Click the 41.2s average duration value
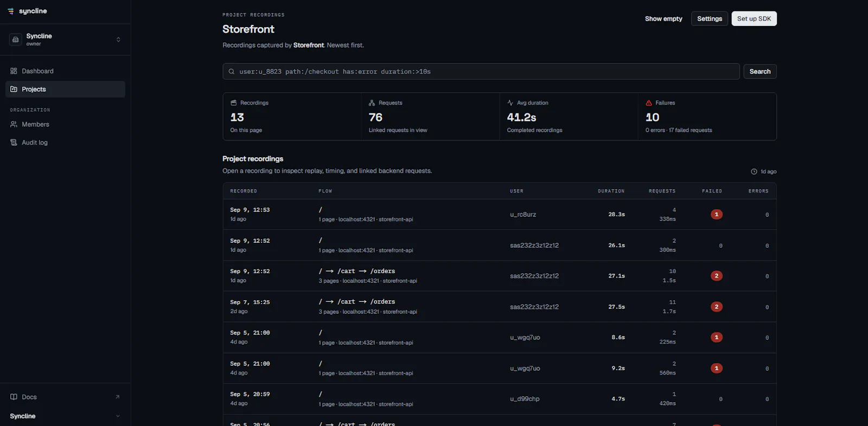 click(x=522, y=118)
